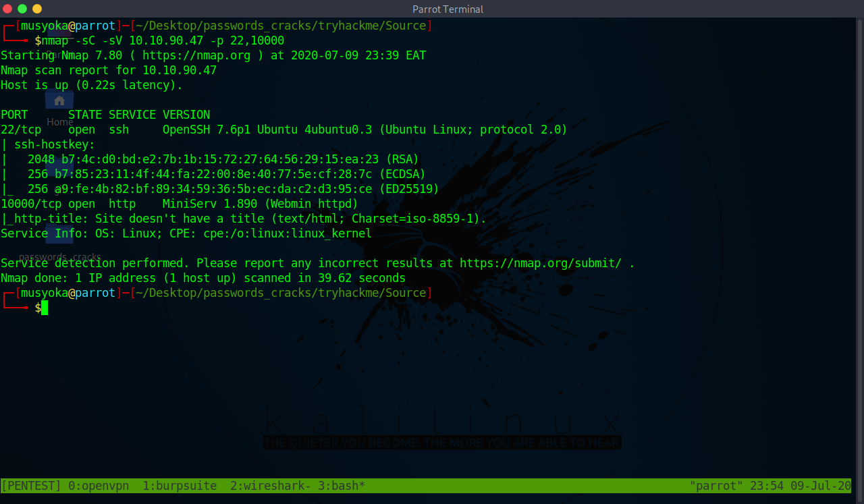Image resolution: width=864 pixels, height=504 pixels.
Task: Click the 22/tcp port row
Action: (284, 130)
